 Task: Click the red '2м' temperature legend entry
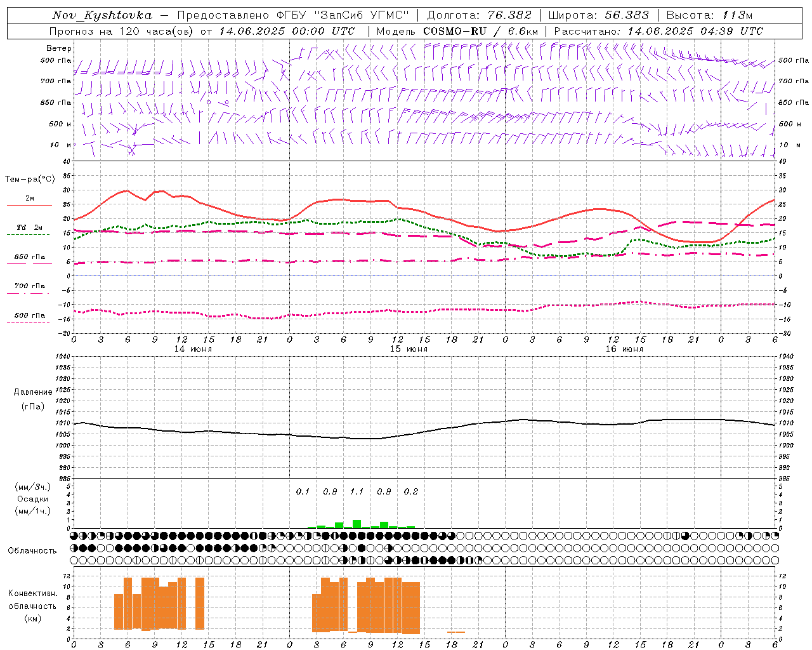tap(30, 199)
